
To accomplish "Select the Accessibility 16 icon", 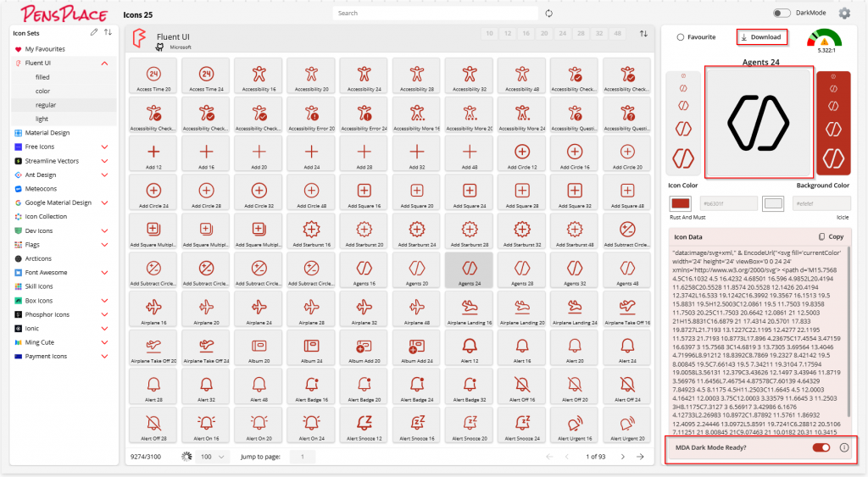I will pyautogui.click(x=259, y=75).
